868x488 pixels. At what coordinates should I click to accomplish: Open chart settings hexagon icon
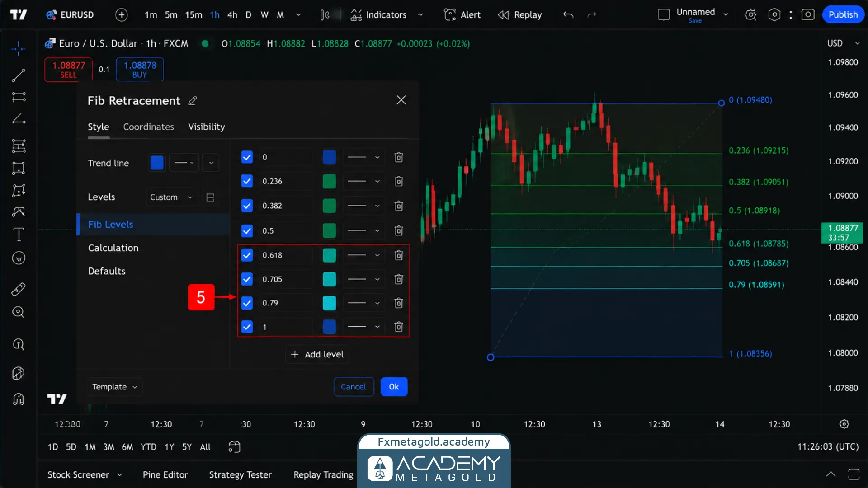[x=774, y=14]
